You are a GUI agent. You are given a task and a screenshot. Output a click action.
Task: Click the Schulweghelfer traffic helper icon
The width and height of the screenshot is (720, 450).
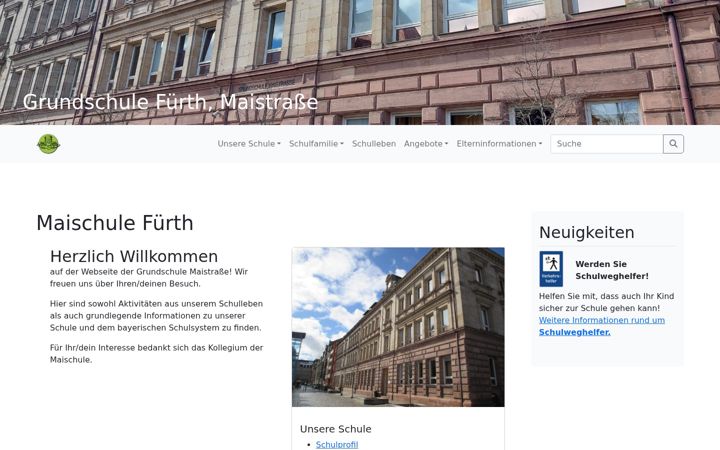pyautogui.click(x=551, y=269)
